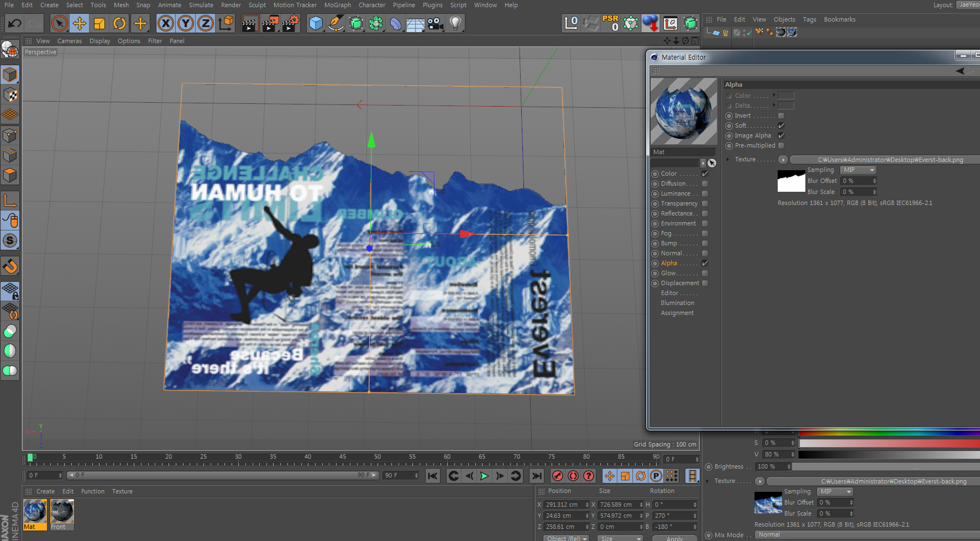The image size is (980, 541).
Task: Enable the Diffusion channel checkbox
Action: [705, 183]
